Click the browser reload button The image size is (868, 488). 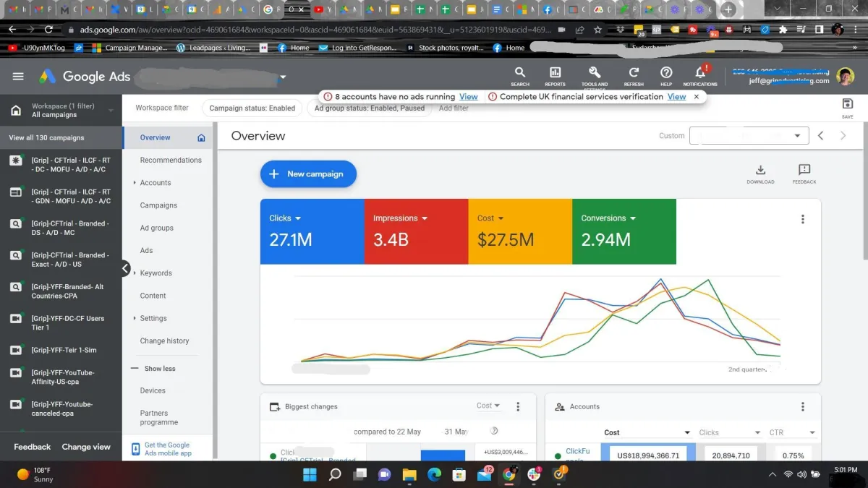pyautogui.click(x=48, y=30)
